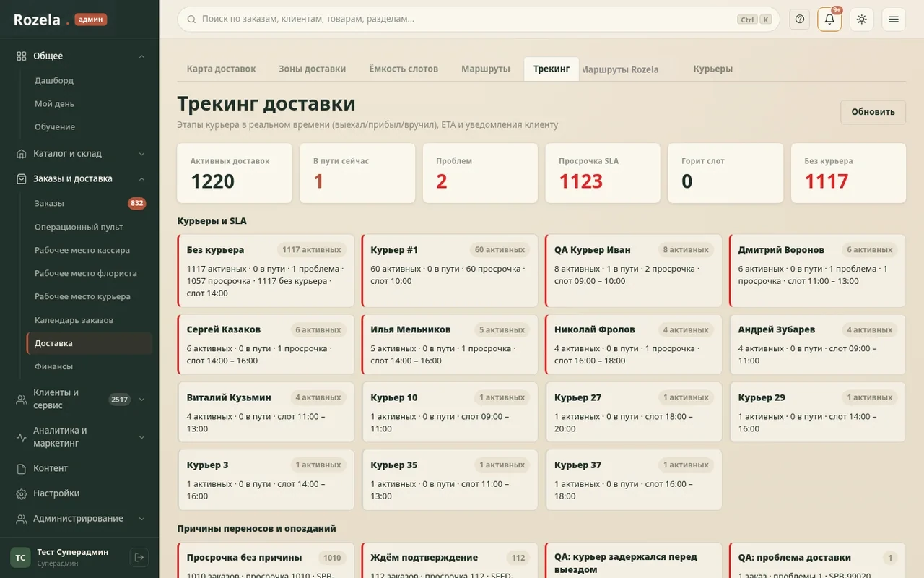Click the Настройки gear icon
The height and width of the screenshot is (578, 924).
point(22,493)
